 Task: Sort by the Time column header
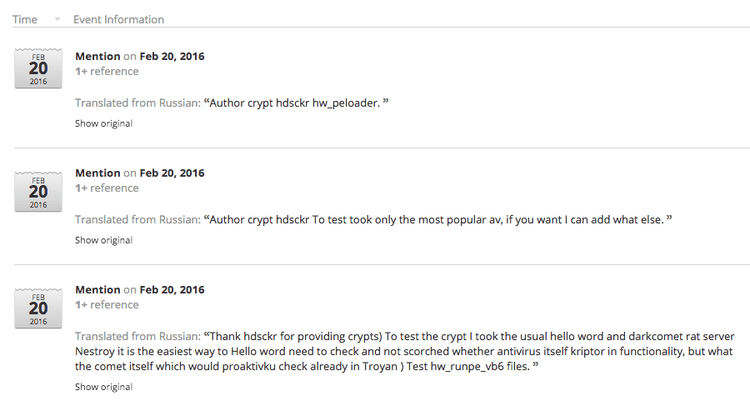tap(24, 20)
